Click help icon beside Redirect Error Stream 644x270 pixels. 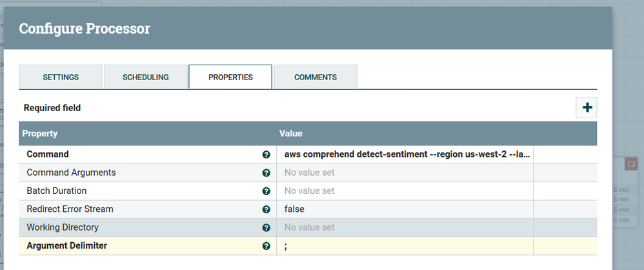[x=266, y=209]
